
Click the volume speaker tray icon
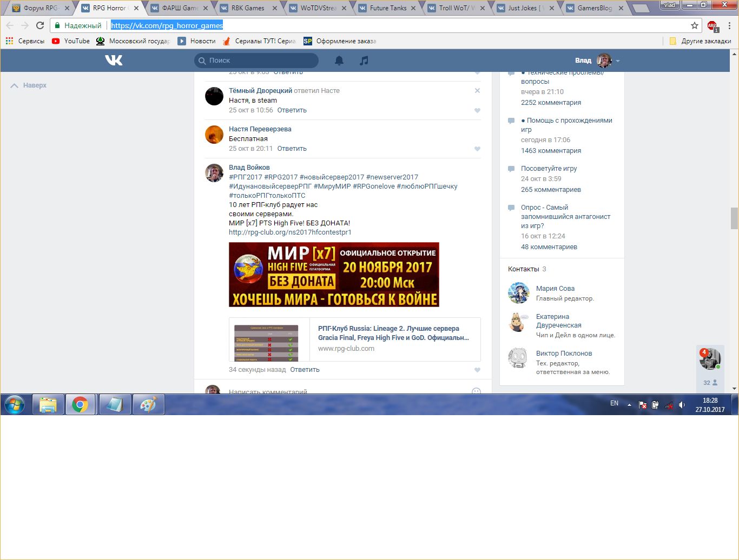[682, 405]
